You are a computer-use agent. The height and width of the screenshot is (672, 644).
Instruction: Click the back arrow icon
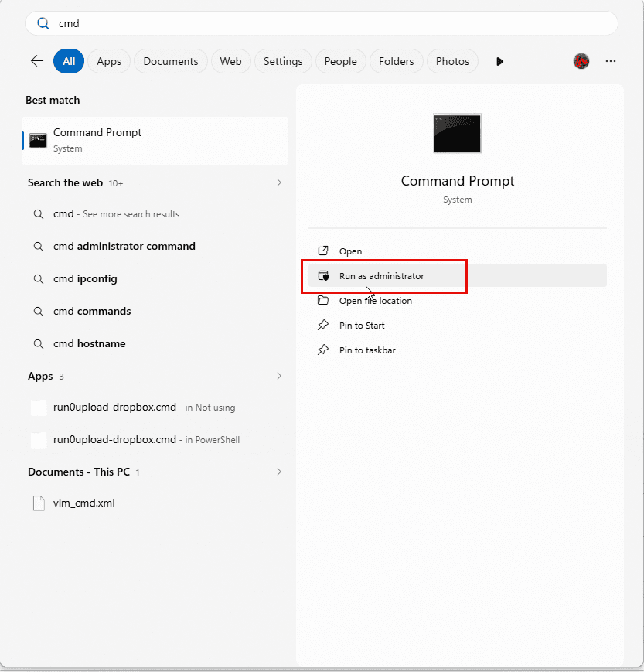point(36,61)
